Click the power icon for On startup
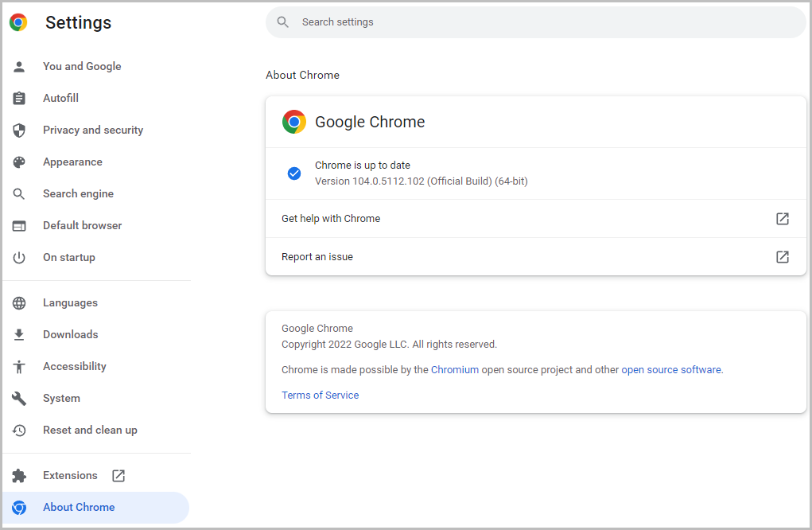This screenshot has width=812, height=530. [x=19, y=258]
